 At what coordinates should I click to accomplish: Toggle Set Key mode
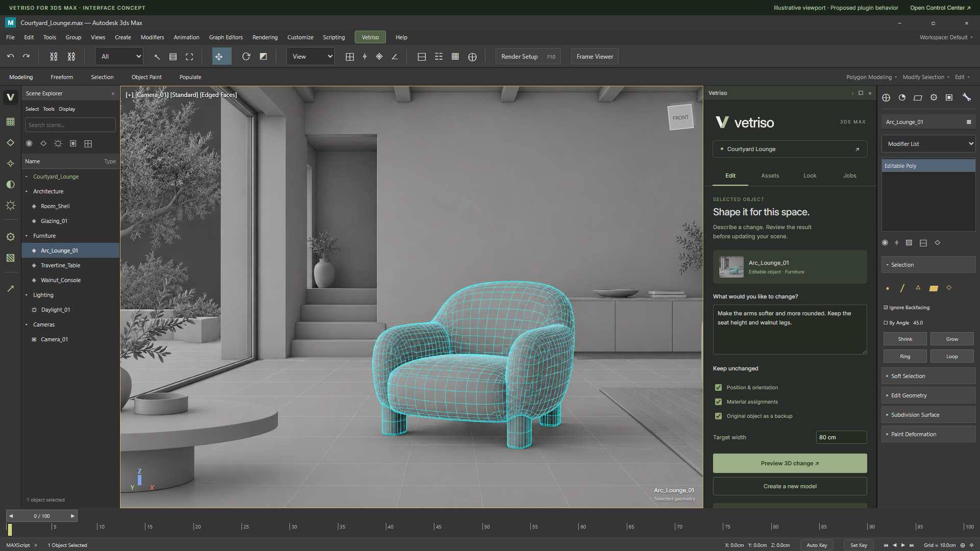point(859,545)
